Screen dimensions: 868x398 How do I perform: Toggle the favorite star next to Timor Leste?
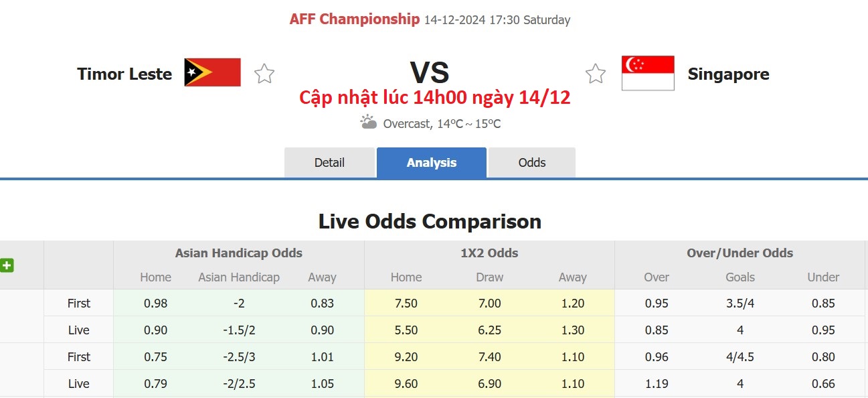[x=264, y=74]
